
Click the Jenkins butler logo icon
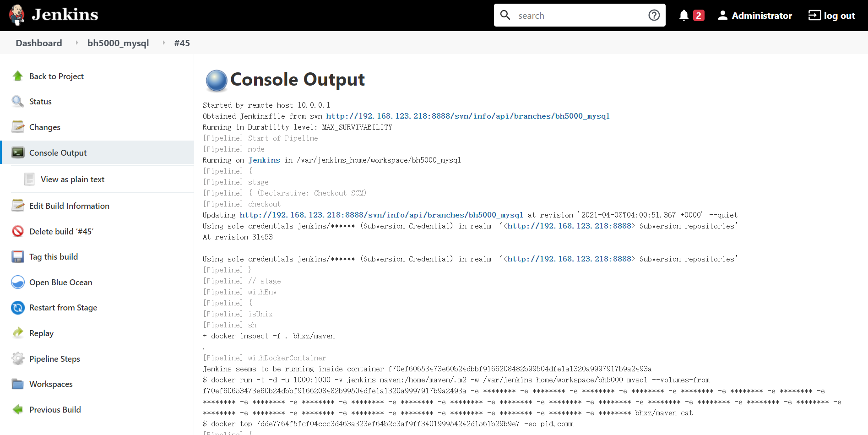pyautogui.click(x=17, y=15)
